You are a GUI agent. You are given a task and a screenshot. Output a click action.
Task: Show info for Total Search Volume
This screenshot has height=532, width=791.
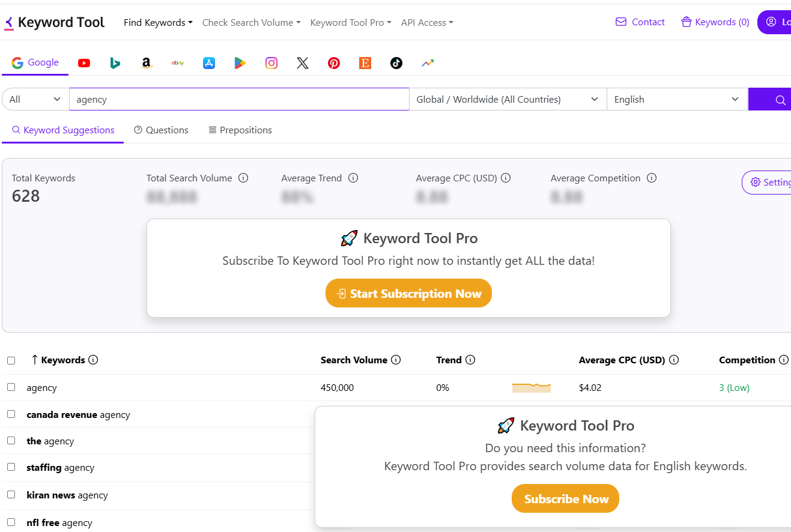pos(243,178)
